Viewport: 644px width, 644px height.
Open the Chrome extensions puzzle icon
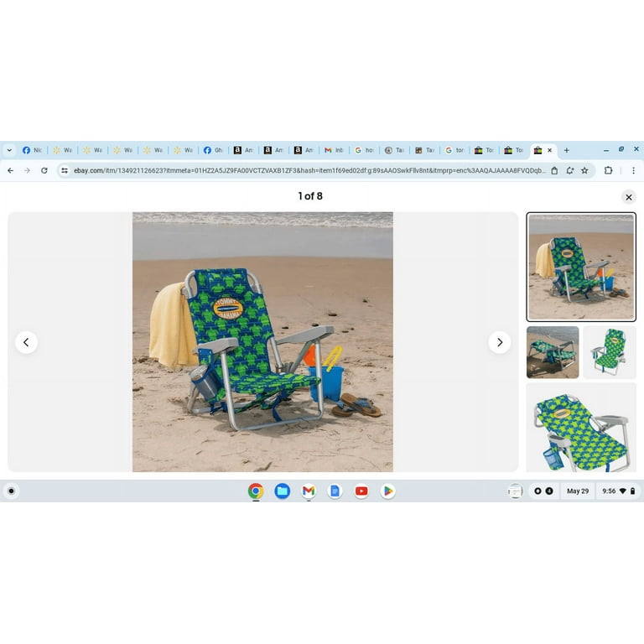coord(609,170)
